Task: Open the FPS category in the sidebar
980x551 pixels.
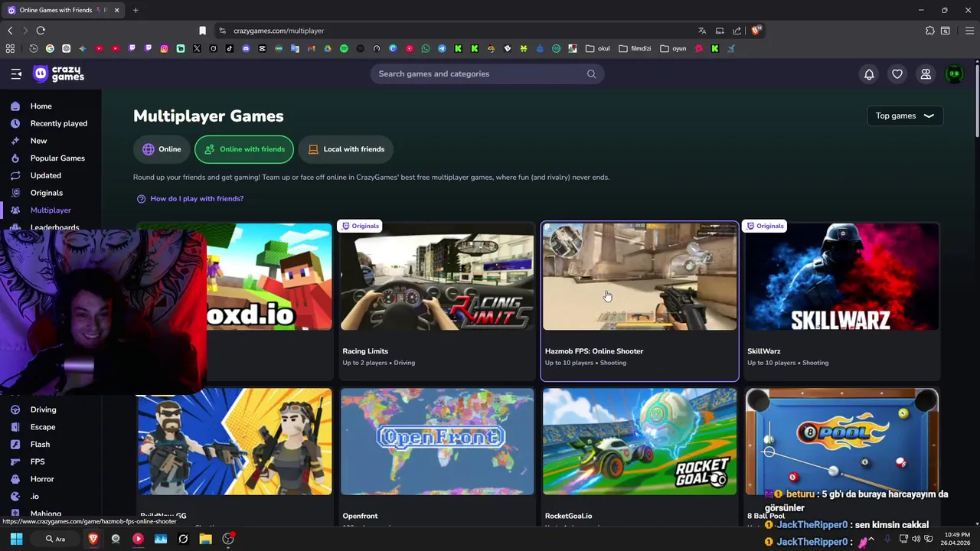Action: pos(38,461)
